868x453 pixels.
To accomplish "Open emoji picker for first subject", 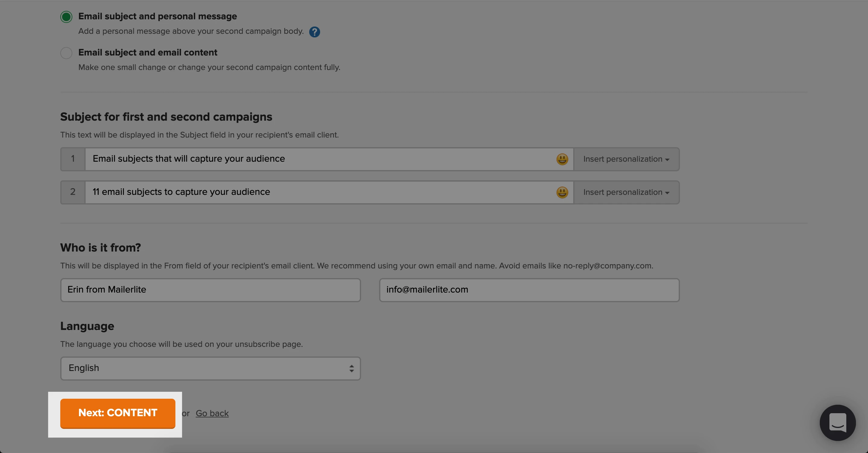I will (562, 159).
